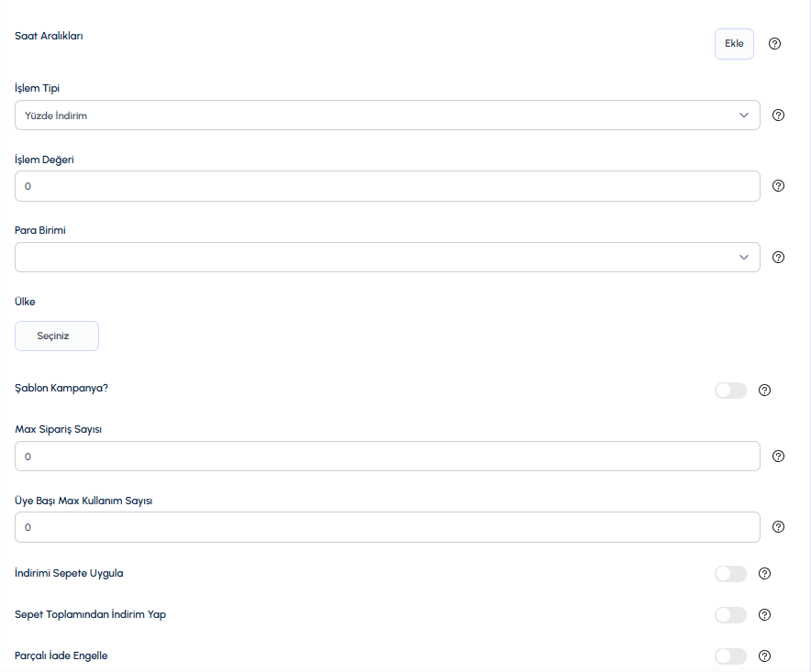Turn on Sepet Toplamından İndirim Yap
Screen dimensions: 811x672
pyautogui.click(x=730, y=614)
